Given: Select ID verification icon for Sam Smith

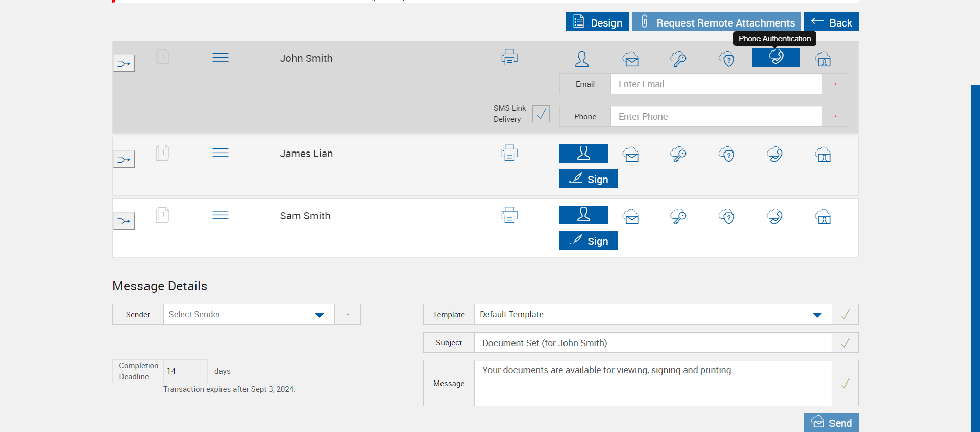Looking at the screenshot, I should pos(823,217).
